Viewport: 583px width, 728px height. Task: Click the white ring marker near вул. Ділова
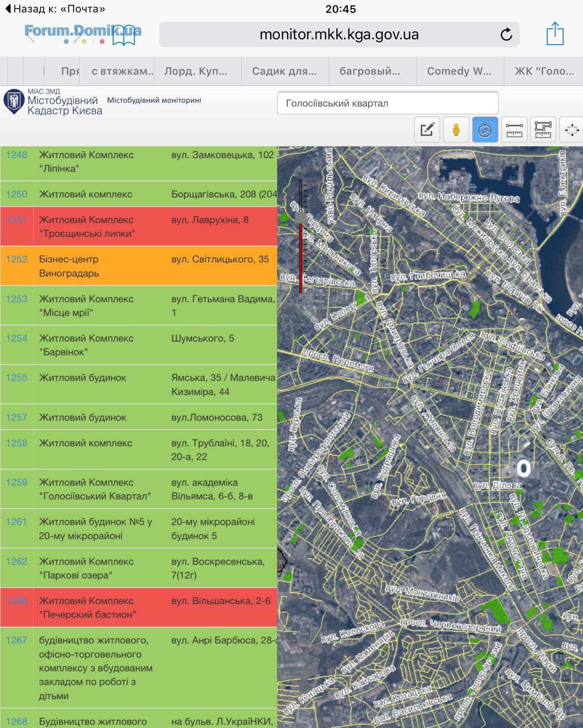pos(524,468)
